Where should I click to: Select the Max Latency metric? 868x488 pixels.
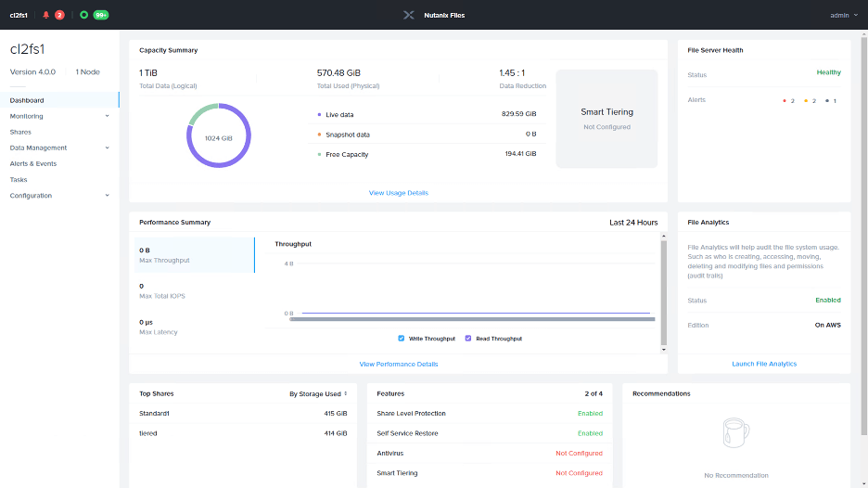pos(195,327)
